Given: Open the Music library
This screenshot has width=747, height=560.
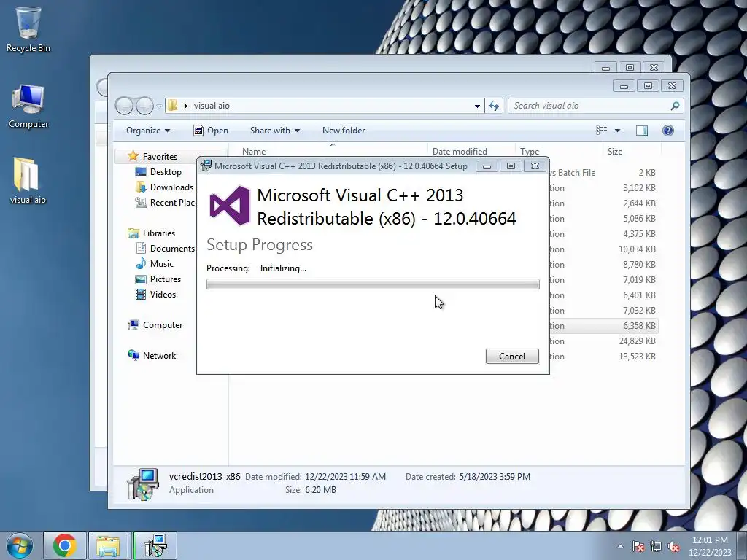Looking at the screenshot, I should pyautogui.click(x=161, y=264).
